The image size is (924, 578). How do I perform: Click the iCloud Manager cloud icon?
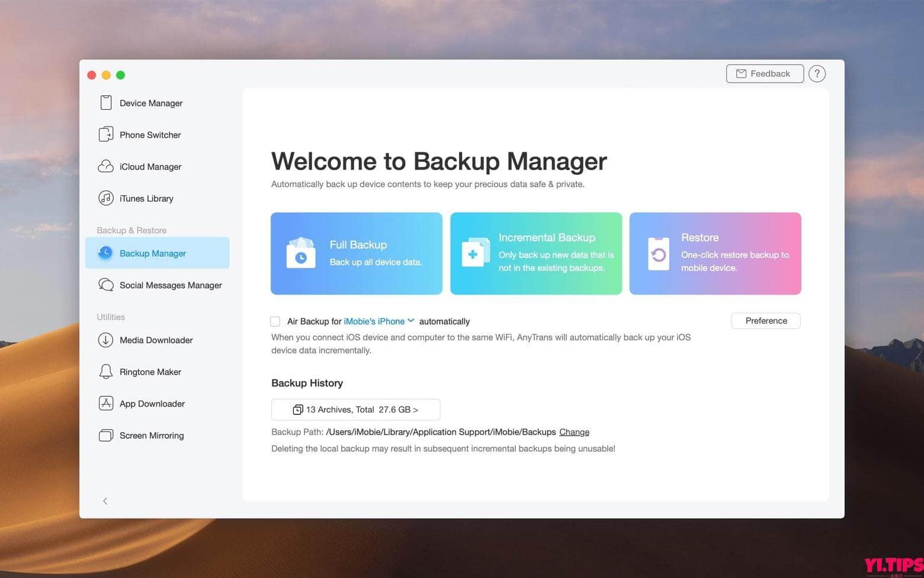[x=105, y=167]
